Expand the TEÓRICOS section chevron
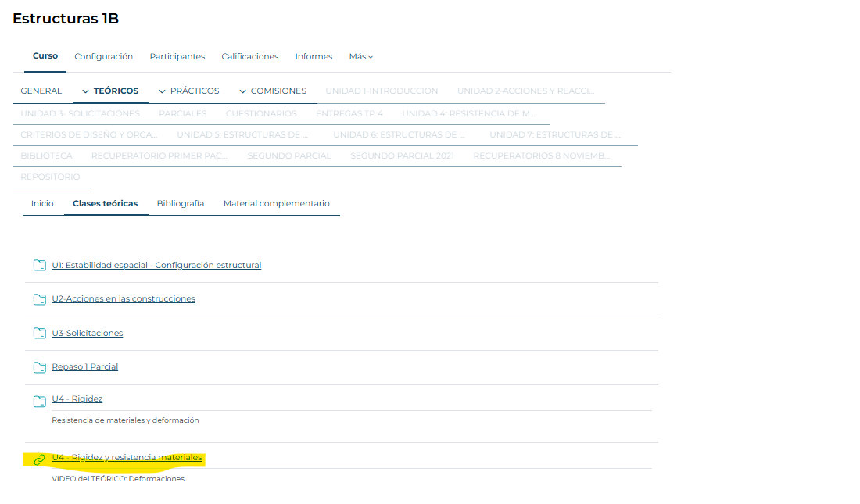Viewport: 860px width, 504px height. coord(85,91)
